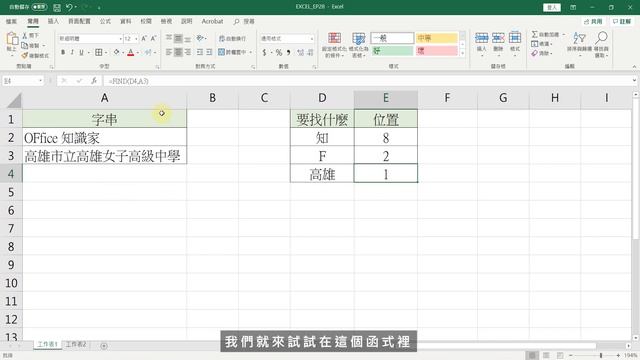This screenshot has height=360, width=640.
Task: Click the 共用 (Share) button
Action: (x=593, y=21)
